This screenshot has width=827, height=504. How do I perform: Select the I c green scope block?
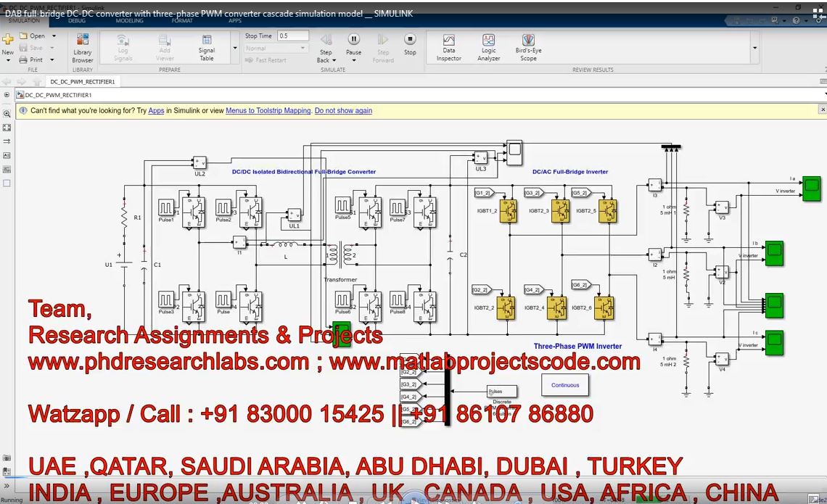774,343
